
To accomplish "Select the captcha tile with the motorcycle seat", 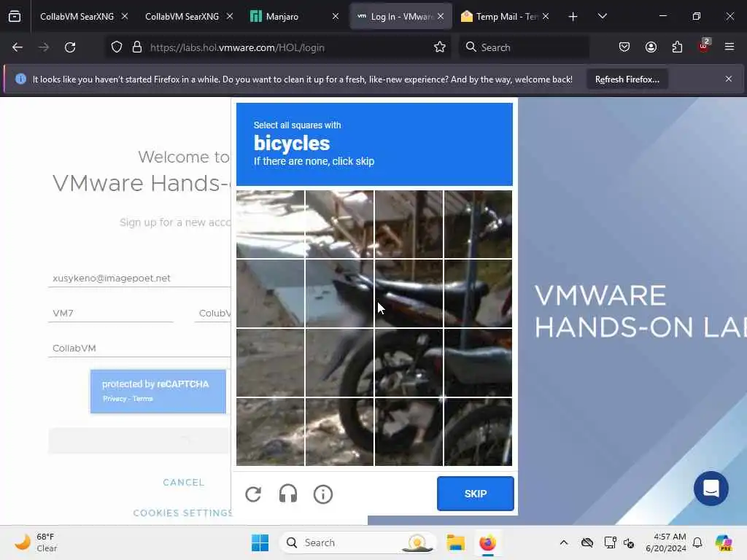I will pos(409,293).
